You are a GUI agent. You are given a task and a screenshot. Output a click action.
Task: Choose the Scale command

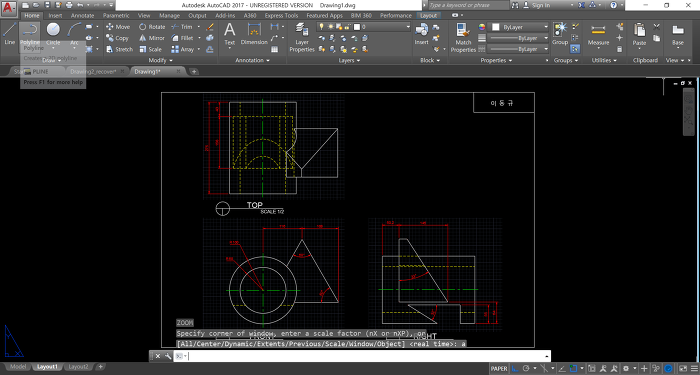150,50
